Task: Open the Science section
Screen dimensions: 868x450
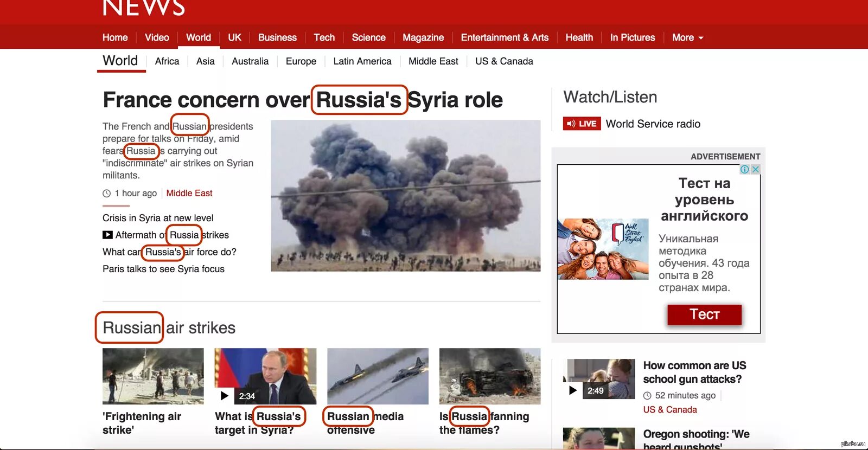Action: 368,37
